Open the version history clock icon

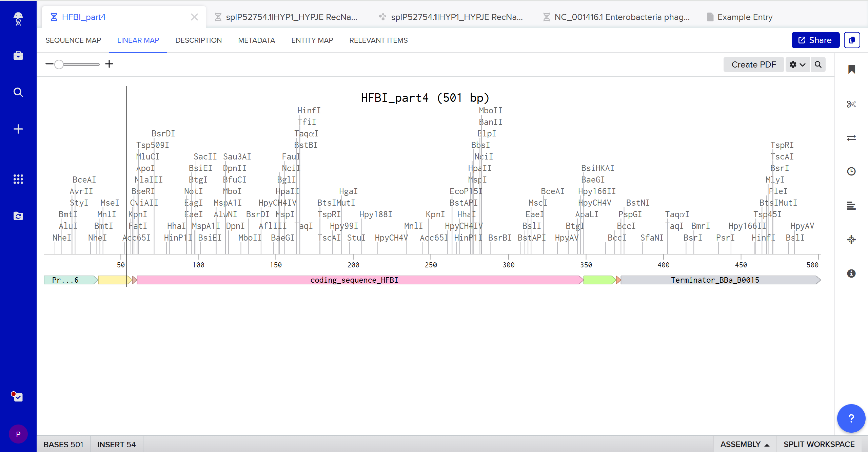click(852, 171)
